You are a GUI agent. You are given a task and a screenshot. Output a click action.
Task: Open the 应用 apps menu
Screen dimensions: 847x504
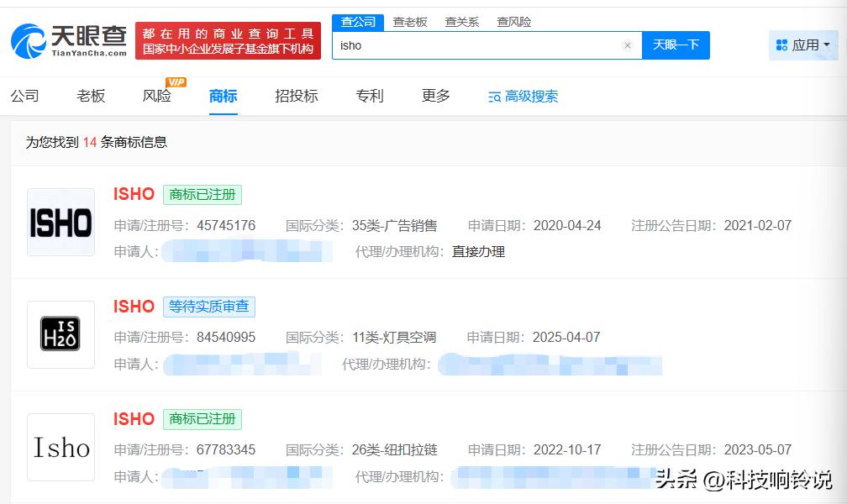[x=803, y=45]
